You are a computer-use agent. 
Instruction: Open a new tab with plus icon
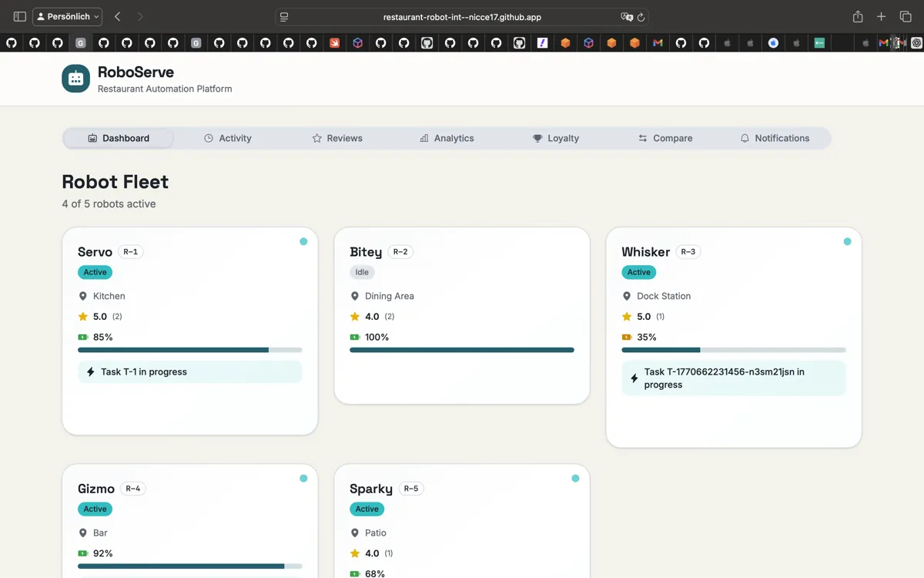point(882,16)
